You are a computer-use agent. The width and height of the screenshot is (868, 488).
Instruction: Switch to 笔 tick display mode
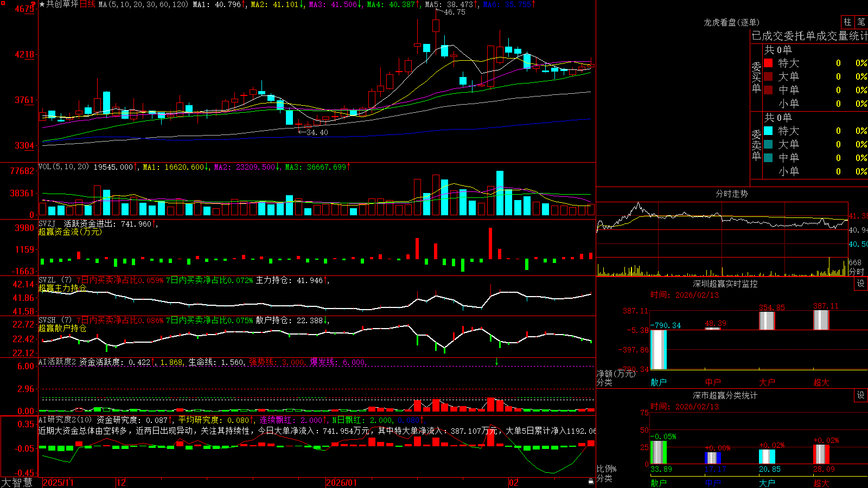point(861,22)
